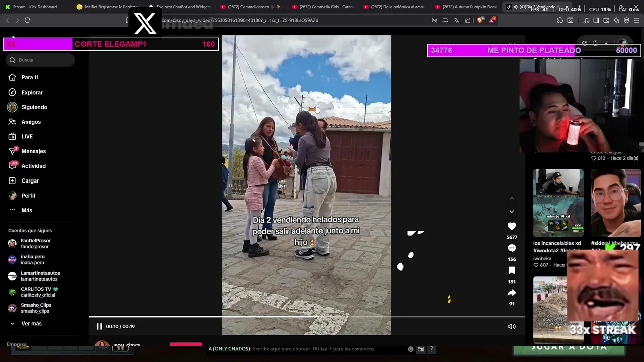Open the music note playlist icon
Screen dimensions: 644x362
586,20
